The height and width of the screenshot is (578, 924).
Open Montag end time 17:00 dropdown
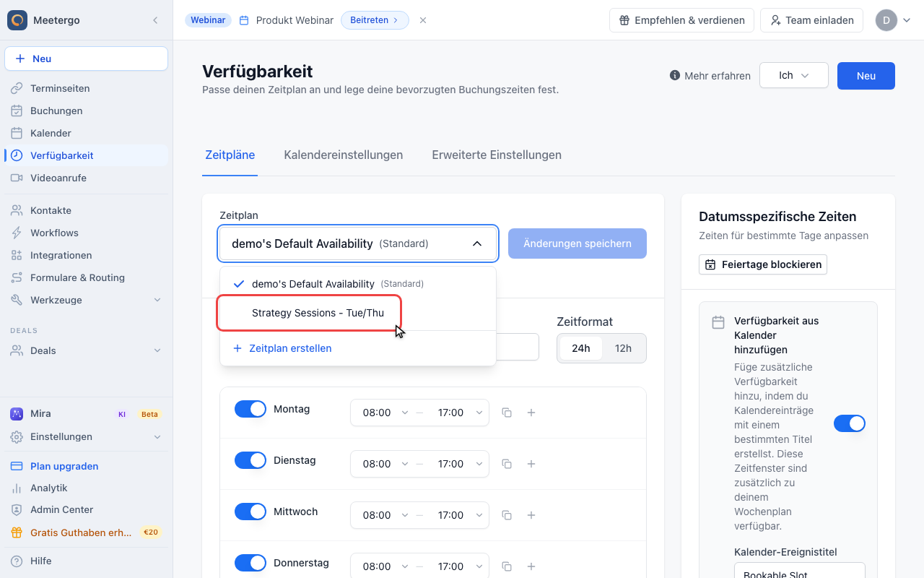459,413
